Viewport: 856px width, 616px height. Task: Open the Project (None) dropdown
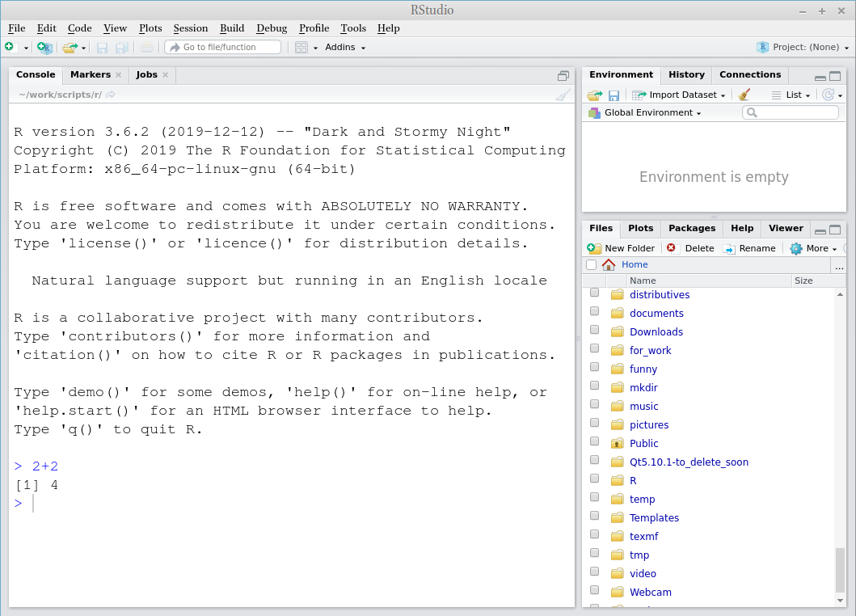(809, 48)
